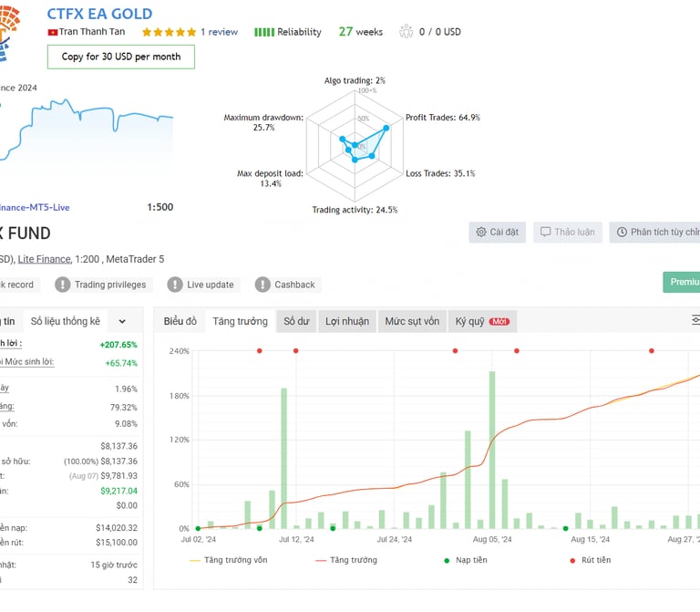Click the 1:500 leverage text
Viewport: 700px width, 612px height.
tap(160, 207)
